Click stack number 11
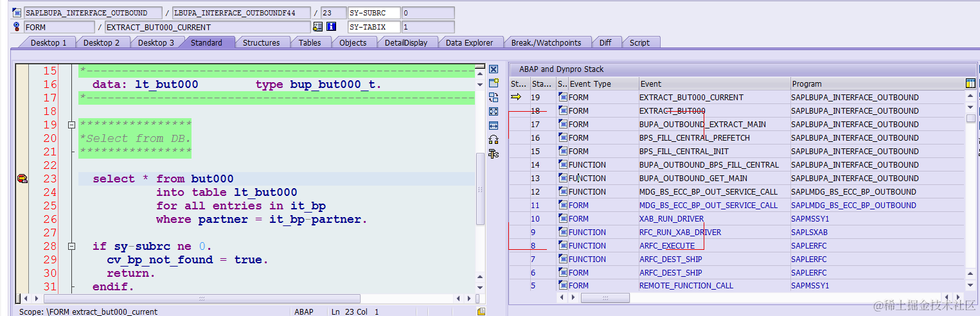Image resolution: width=980 pixels, height=316 pixels. click(x=535, y=205)
